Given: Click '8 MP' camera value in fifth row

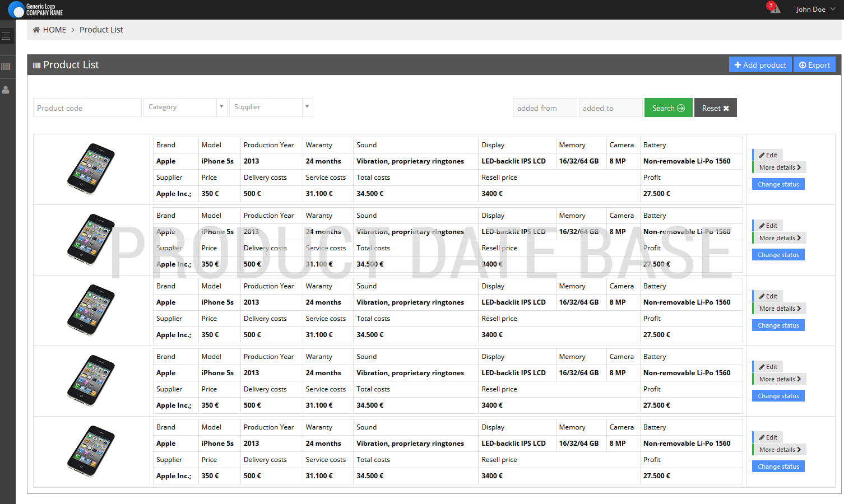Looking at the screenshot, I should [x=618, y=444].
